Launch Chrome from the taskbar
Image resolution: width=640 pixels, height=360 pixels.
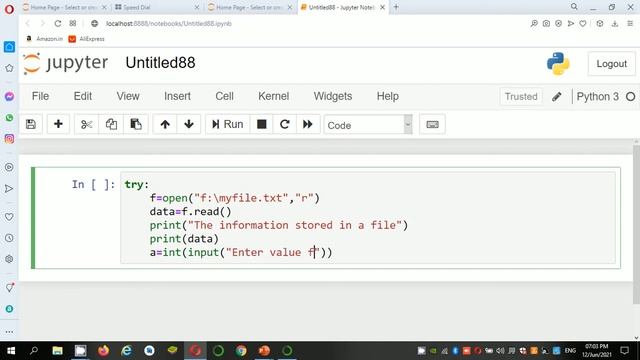tap(241, 351)
